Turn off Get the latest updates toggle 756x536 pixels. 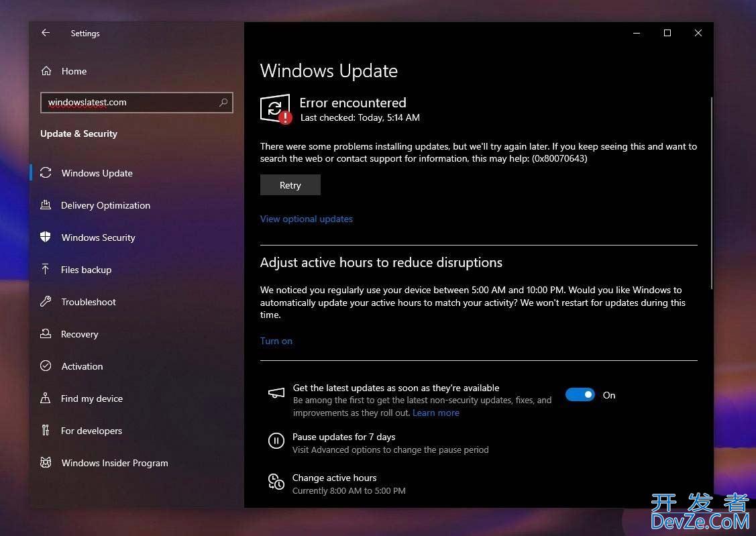580,394
